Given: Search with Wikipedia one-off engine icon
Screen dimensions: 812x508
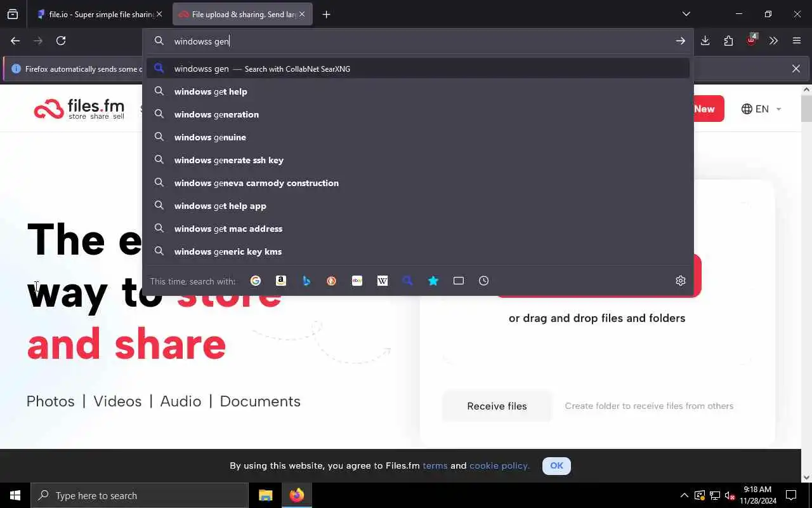Looking at the screenshot, I should [383, 281].
